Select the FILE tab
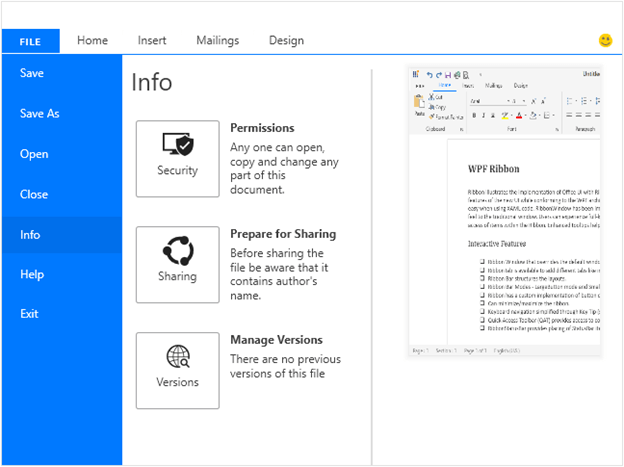 [30, 41]
